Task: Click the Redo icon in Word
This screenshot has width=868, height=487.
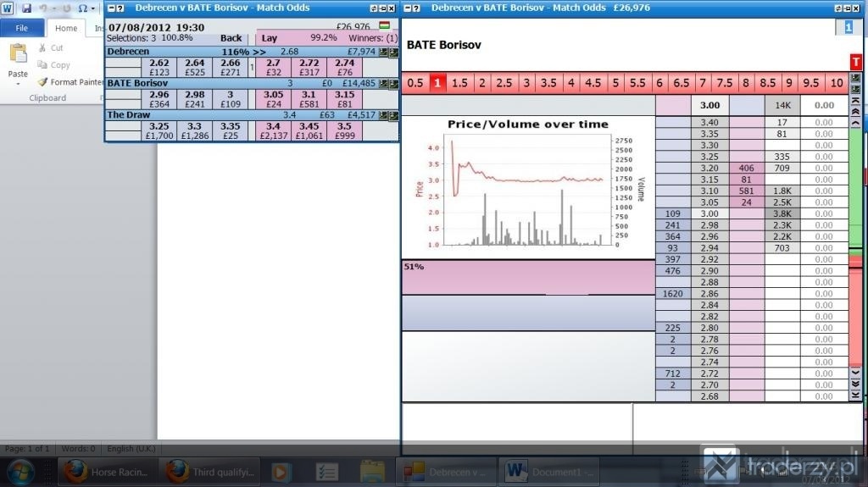Action: pyautogui.click(x=66, y=8)
